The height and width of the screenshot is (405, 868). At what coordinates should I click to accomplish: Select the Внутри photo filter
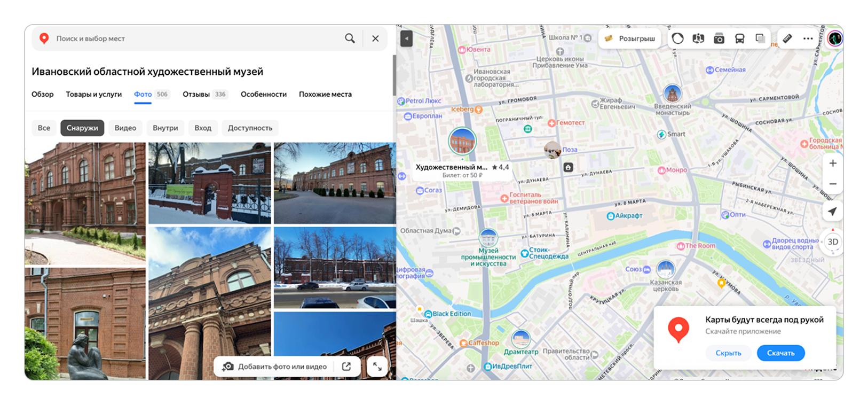(165, 128)
